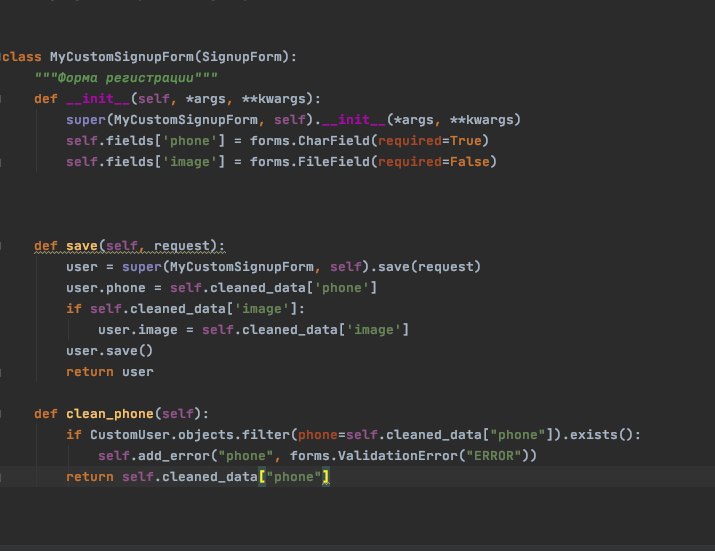
Task: Click user.save() statement
Action: pos(109,351)
